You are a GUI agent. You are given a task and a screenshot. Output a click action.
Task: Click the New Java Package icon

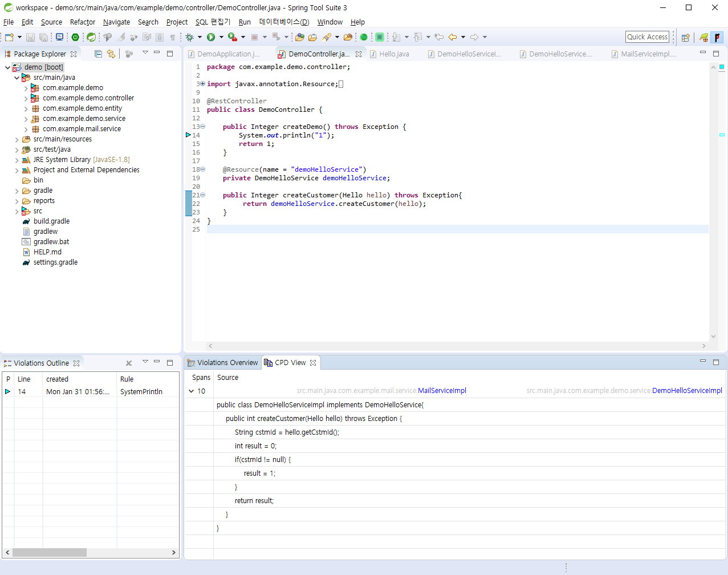[x=299, y=37]
